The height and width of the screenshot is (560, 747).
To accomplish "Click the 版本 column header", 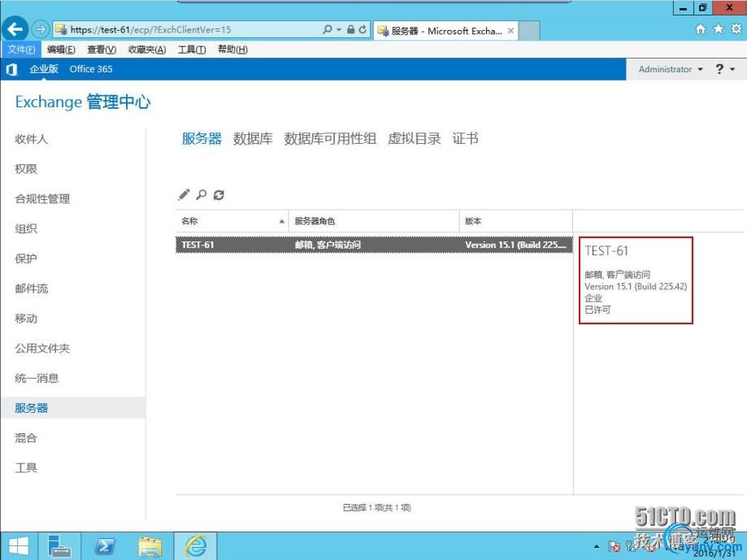I will (x=516, y=221).
